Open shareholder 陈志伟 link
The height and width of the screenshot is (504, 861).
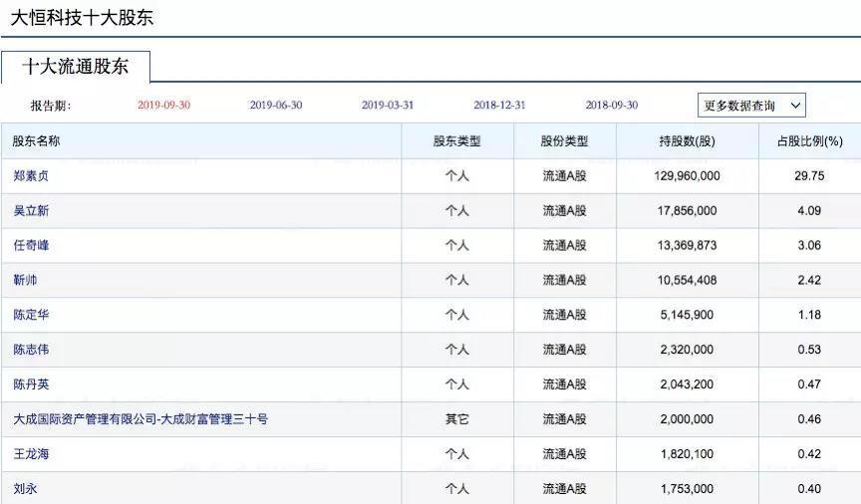31,350
